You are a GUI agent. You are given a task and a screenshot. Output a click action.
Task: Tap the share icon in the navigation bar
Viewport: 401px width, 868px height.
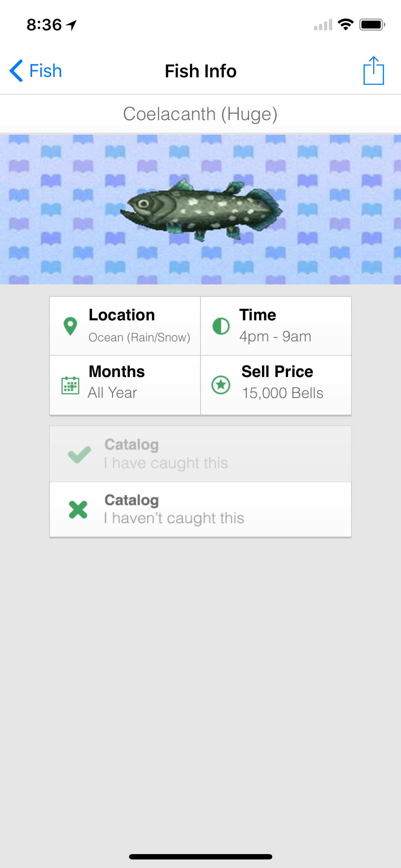[374, 71]
